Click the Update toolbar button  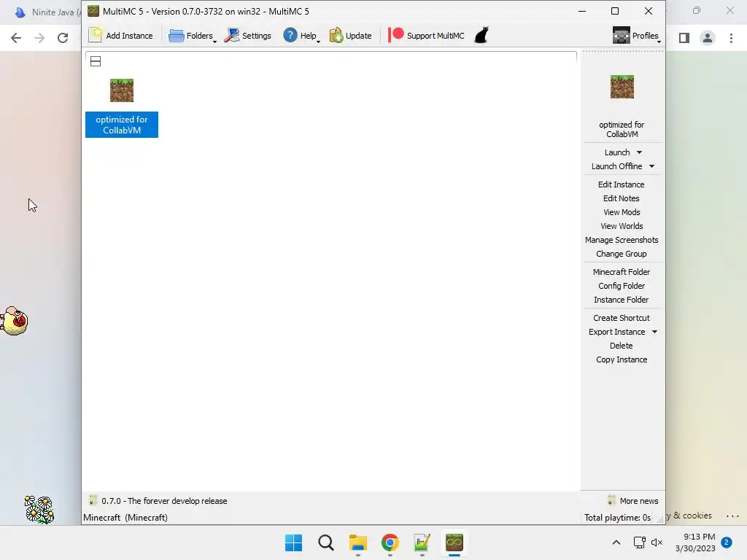pos(350,35)
